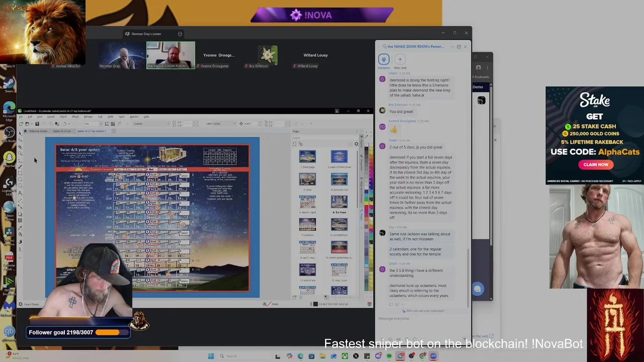Click the Search field in Pages docker
The image size is (644, 362).
point(325,138)
